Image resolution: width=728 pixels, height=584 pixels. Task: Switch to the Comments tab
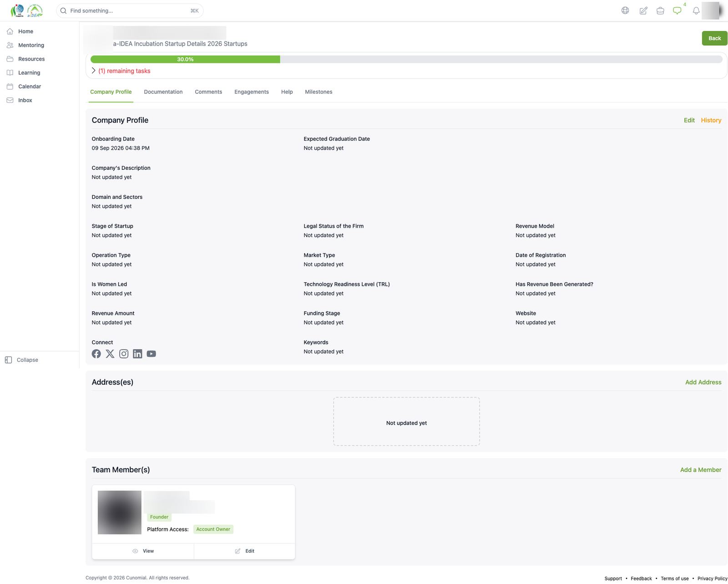click(x=208, y=92)
